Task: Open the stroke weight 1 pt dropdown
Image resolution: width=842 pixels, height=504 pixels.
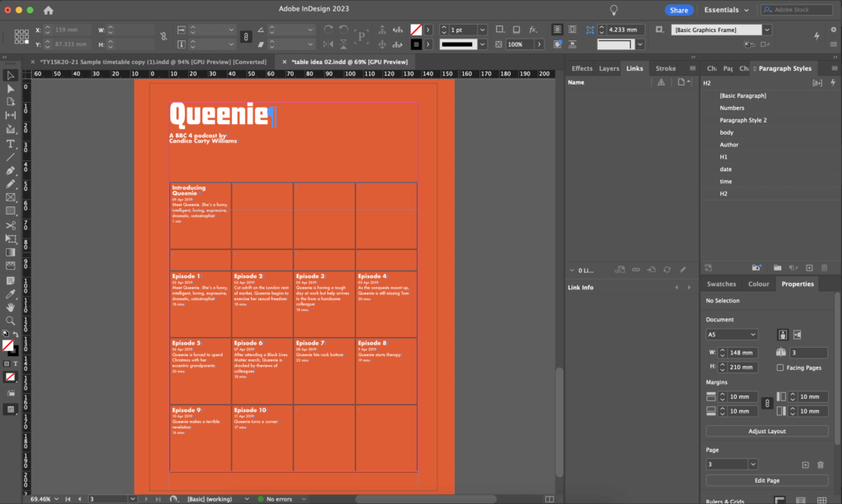Action: (482, 30)
